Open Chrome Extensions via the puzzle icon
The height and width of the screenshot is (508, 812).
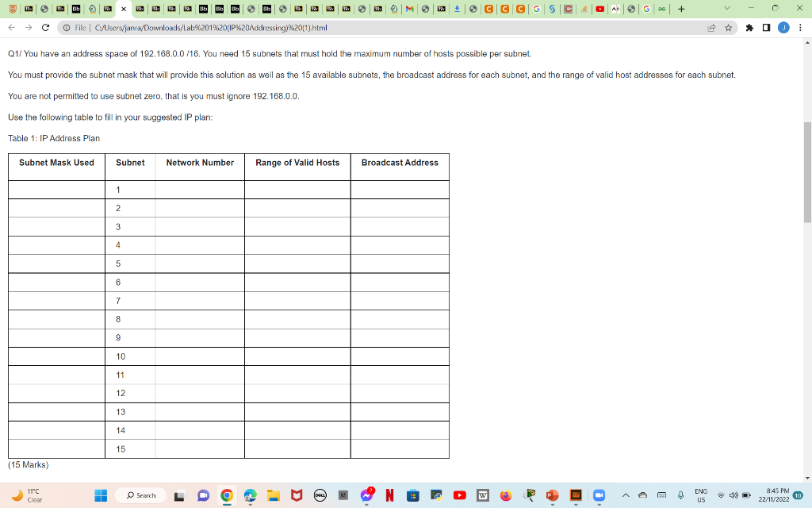click(750, 26)
